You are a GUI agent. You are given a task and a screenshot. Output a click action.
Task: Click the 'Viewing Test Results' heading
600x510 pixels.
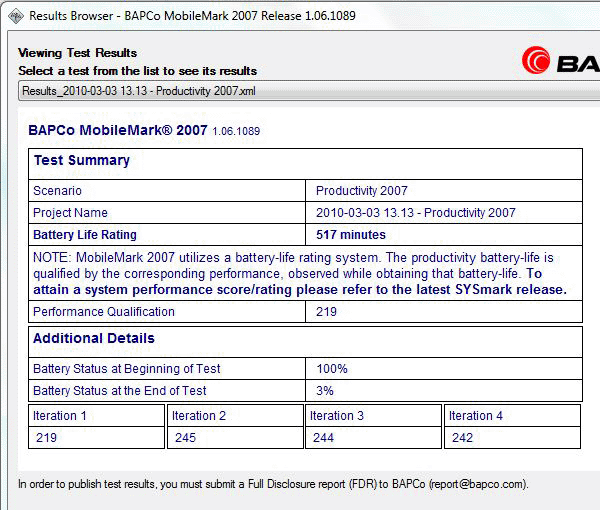(78, 53)
